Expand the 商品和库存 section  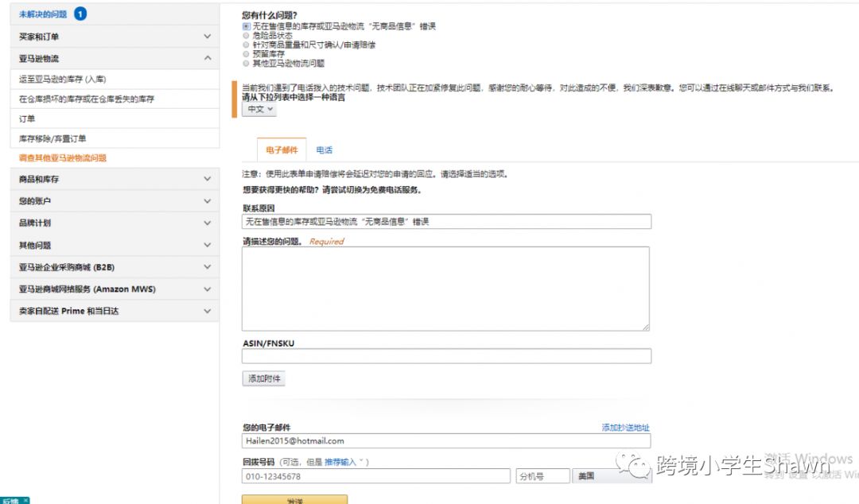(x=115, y=179)
